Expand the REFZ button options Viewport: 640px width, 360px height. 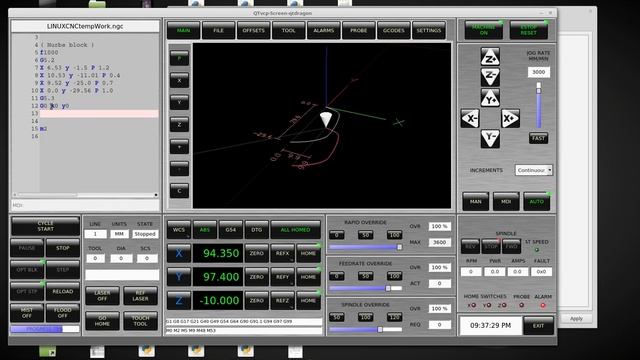tap(282, 301)
